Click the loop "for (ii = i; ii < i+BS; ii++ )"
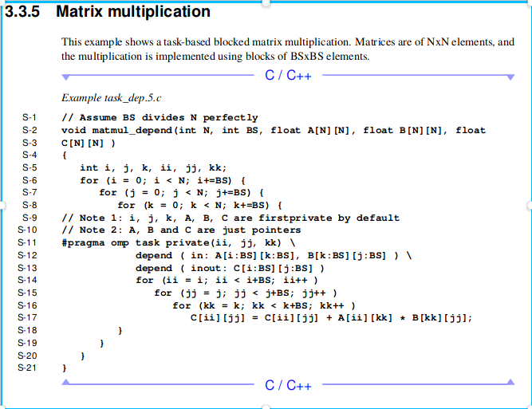The height and width of the screenshot is (409, 532). click(x=227, y=281)
